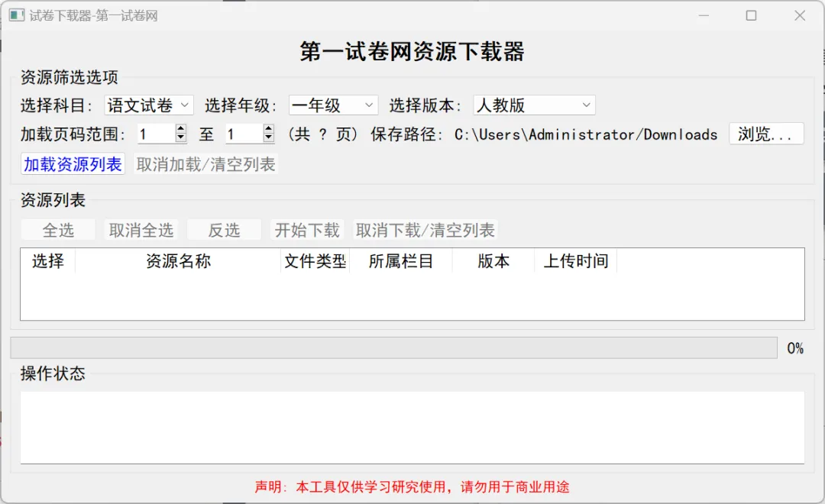Click the down arrow on end page spinner
Image resolution: width=825 pixels, height=504 pixels.
267,139
